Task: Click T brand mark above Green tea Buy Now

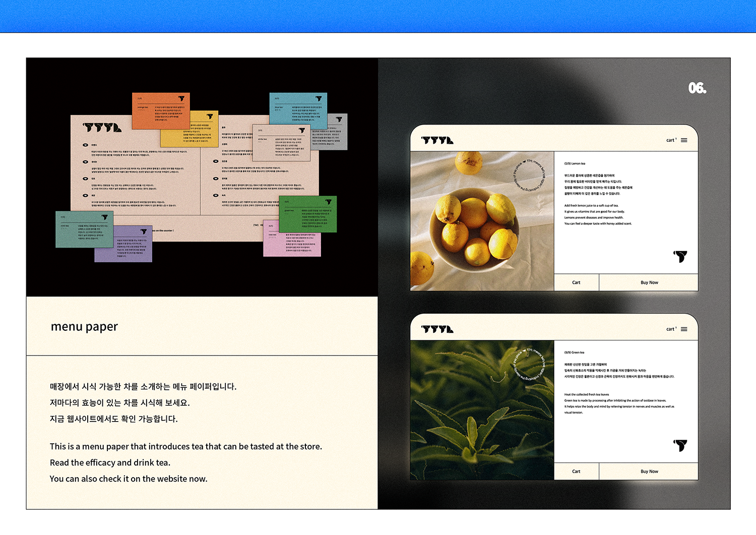Action: pyautogui.click(x=680, y=445)
